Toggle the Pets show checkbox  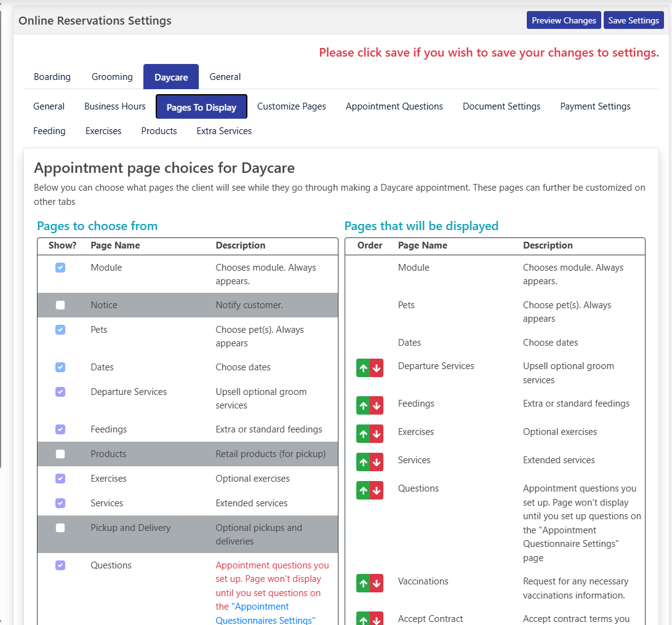tap(60, 330)
